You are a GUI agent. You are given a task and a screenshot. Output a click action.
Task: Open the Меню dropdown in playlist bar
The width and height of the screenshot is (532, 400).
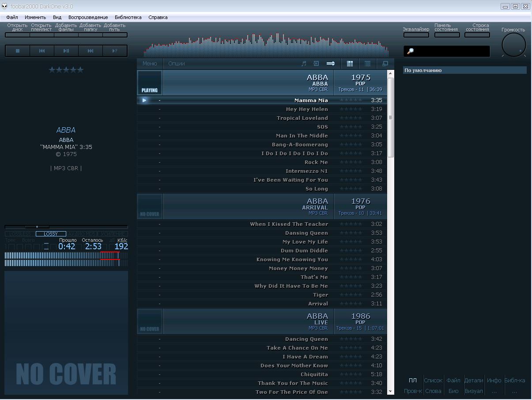(x=150, y=64)
